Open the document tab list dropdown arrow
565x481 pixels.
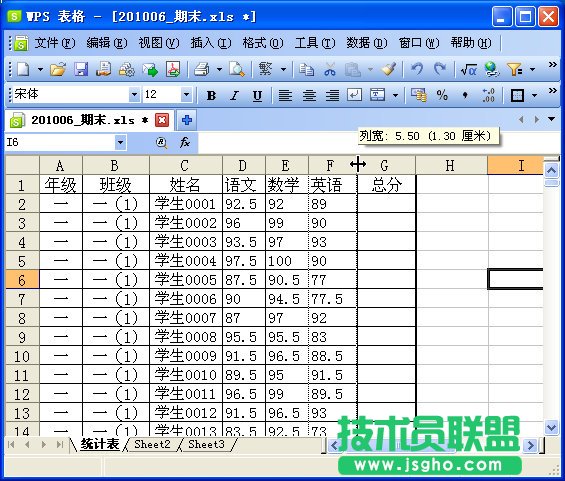pos(552,119)
